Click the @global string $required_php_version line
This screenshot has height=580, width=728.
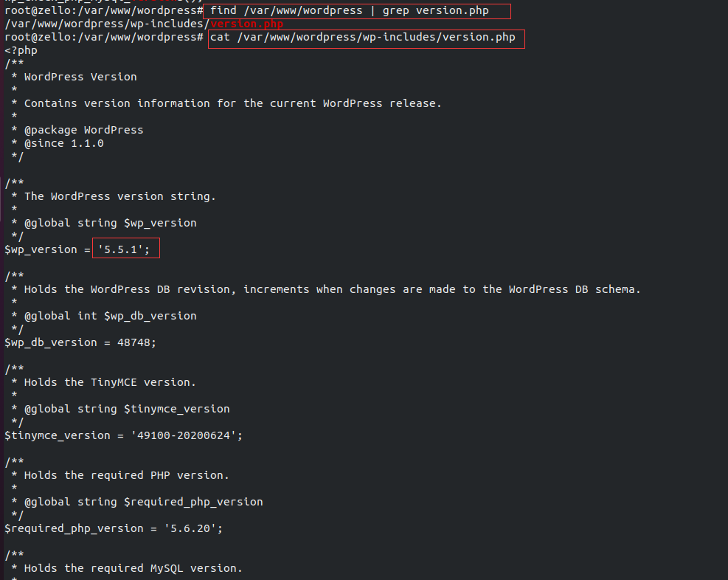(144, 502)
